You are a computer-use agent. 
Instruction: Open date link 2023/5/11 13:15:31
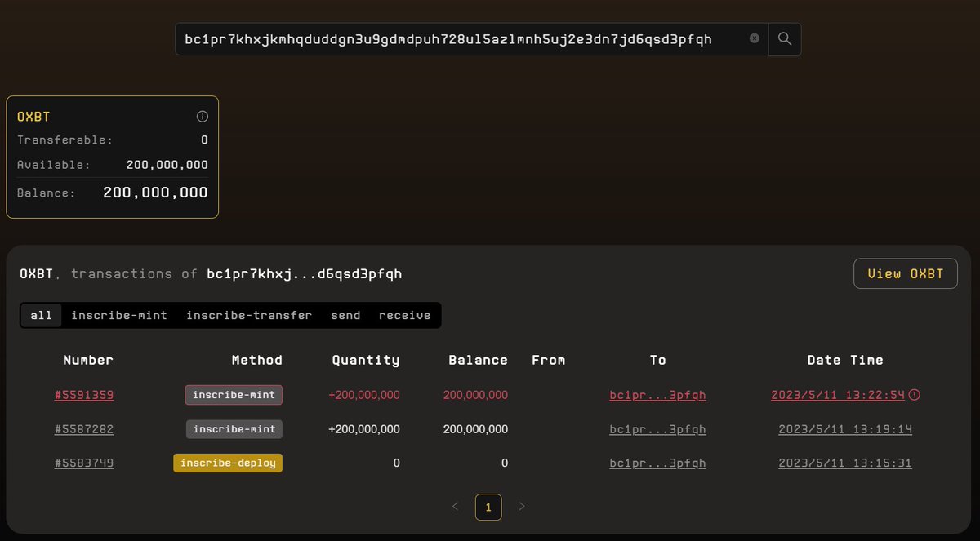pos(845,463)
